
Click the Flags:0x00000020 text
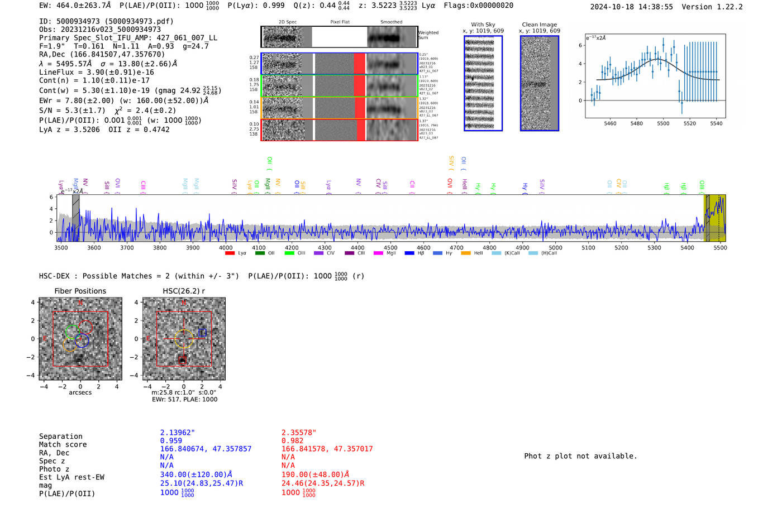tap(479, 6)
